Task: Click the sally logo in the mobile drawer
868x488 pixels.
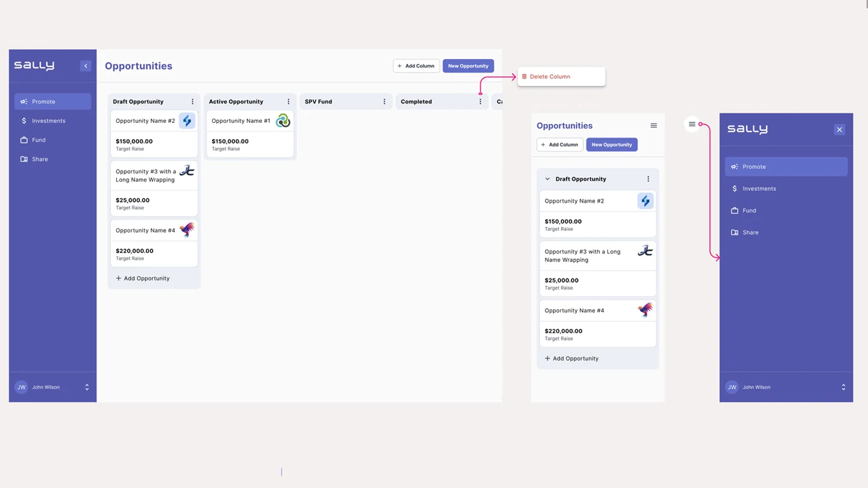Action: [747, 129]
